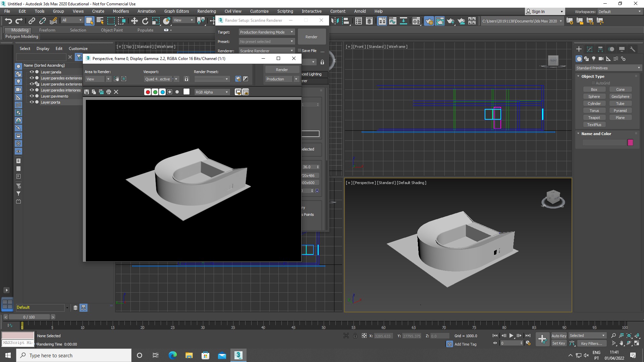Open Viewport Quad 4 dropdown
This screenshot has width=644, height=362.
pyautogui.click(x=161, y=79)
